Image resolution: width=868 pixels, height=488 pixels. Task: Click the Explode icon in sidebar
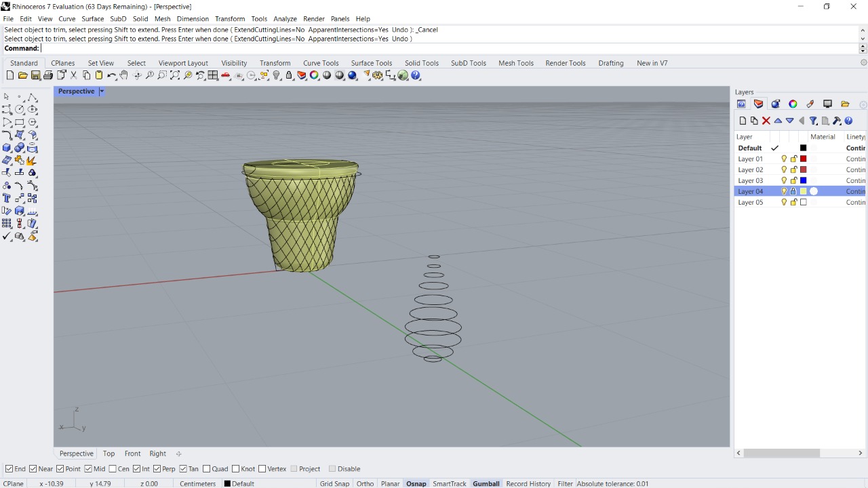coord(33,160)
